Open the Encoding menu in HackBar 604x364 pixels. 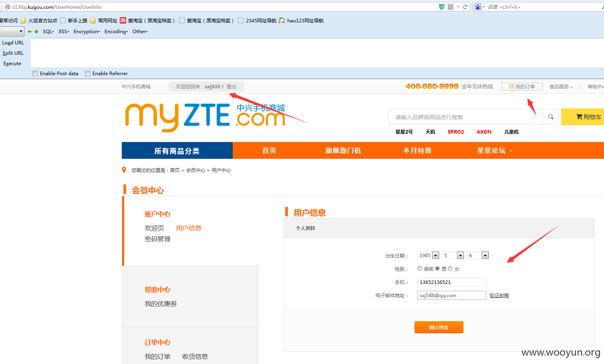tap(116, 32)
